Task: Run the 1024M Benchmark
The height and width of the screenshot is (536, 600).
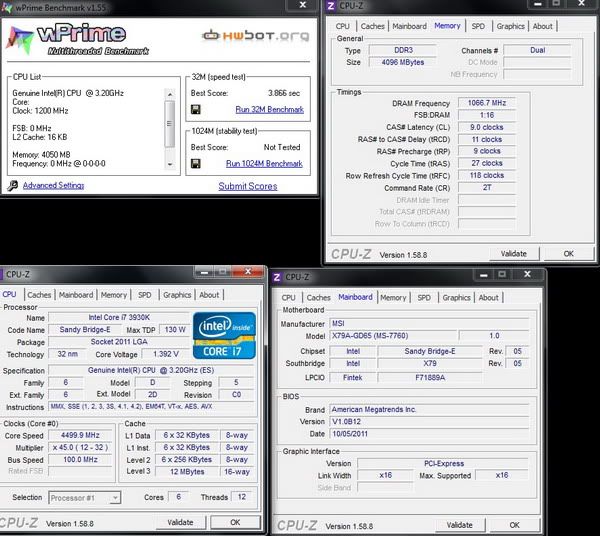Action: click(264, 164)
